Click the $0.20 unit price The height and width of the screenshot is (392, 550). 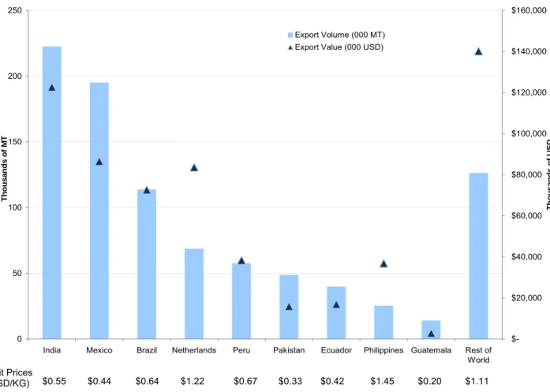coord(429,381)
